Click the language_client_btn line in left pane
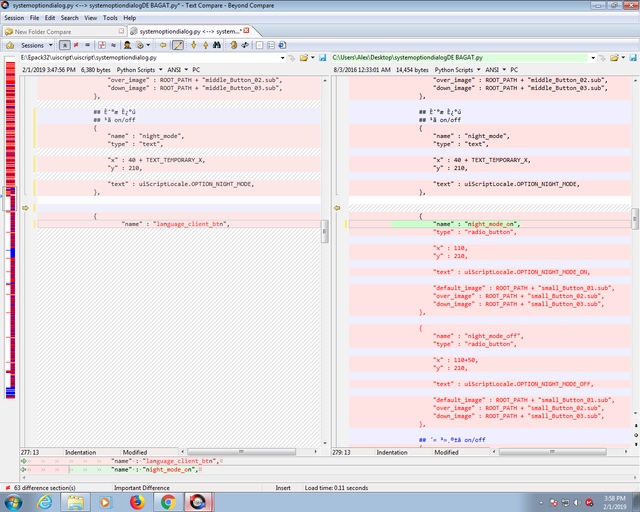Screen dimensions: 640x512 pos(179,224)
